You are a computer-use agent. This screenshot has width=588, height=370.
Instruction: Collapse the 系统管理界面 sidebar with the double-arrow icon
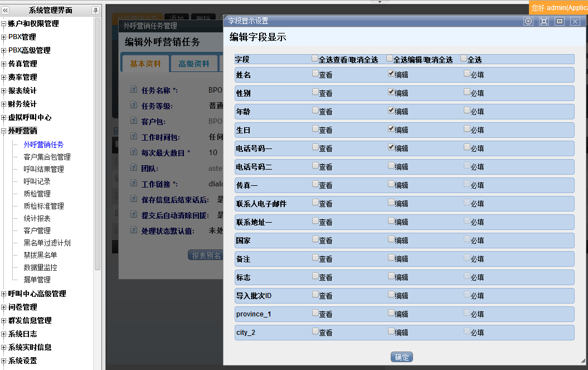(x=6, y=10)
